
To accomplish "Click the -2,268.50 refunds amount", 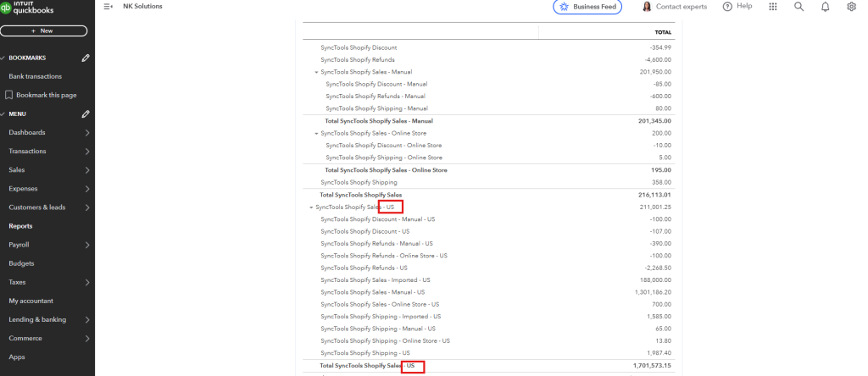I will (658, 268).
